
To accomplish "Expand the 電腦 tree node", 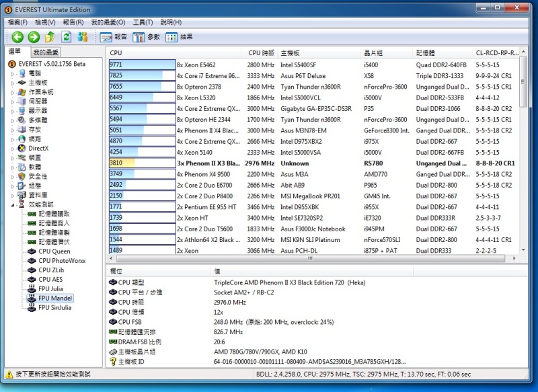I will point(13,73).
